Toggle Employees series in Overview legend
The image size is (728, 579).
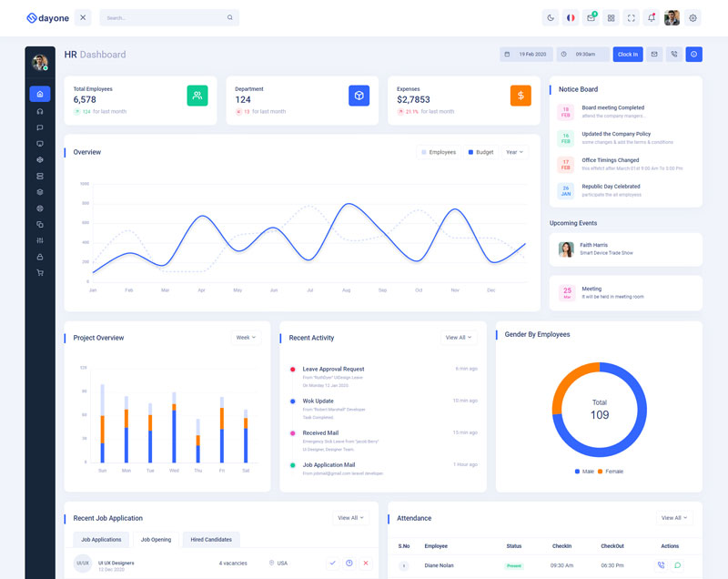438,152
